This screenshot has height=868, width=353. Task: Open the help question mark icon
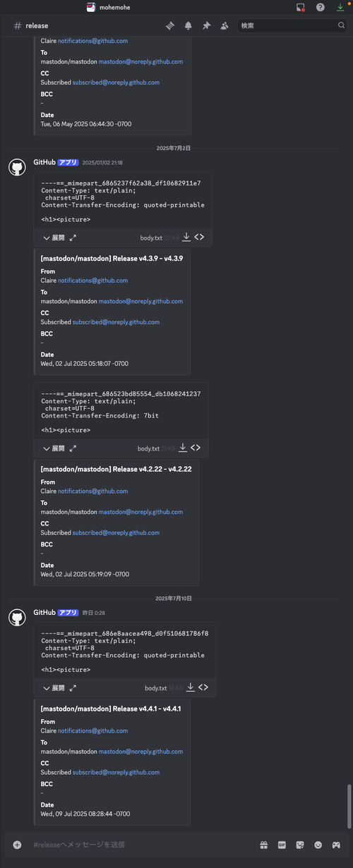(321, 7)
